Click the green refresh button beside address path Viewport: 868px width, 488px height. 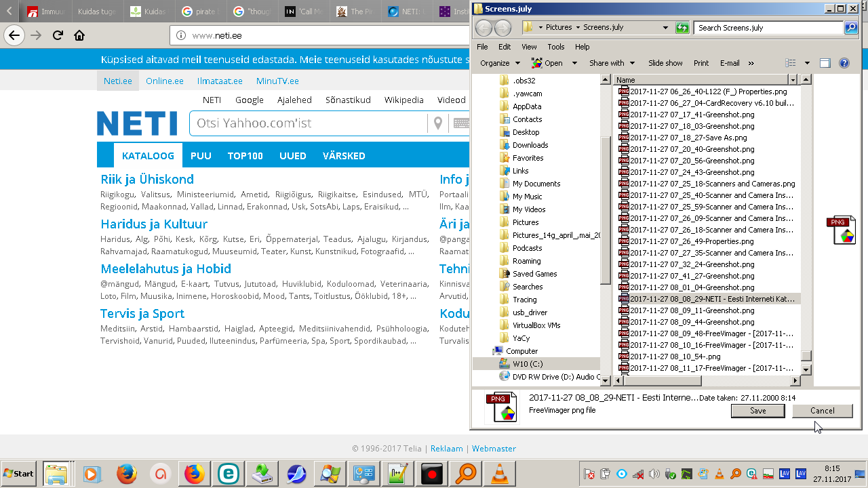682,28
